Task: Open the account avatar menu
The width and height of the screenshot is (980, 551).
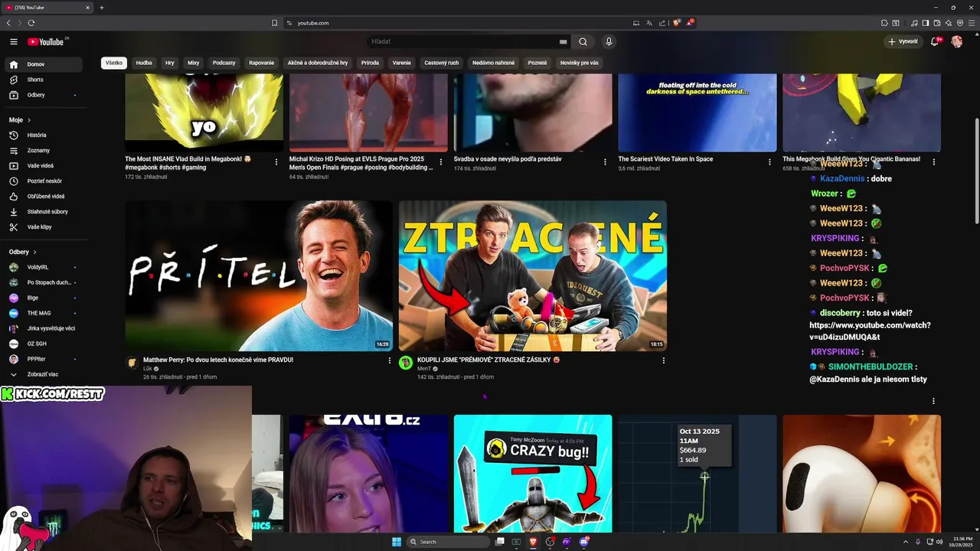Action: 956,41
